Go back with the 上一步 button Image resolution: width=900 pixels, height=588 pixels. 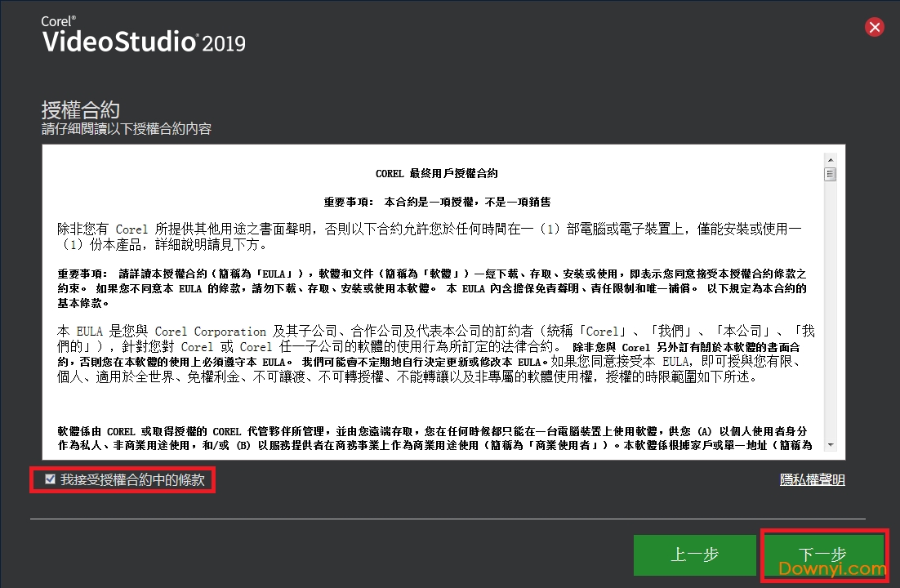694,555
